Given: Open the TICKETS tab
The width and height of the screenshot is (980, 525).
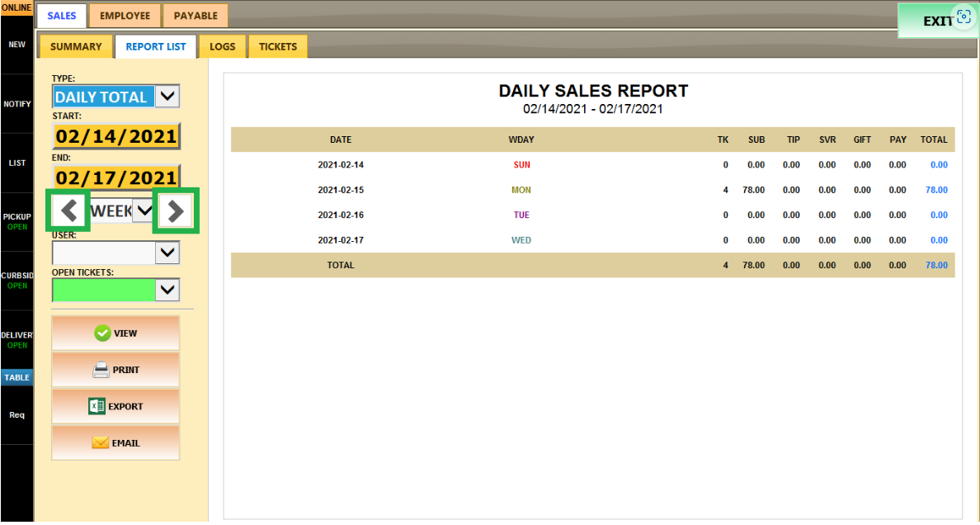Looking at the screenshot, I should tap(278, 46).
